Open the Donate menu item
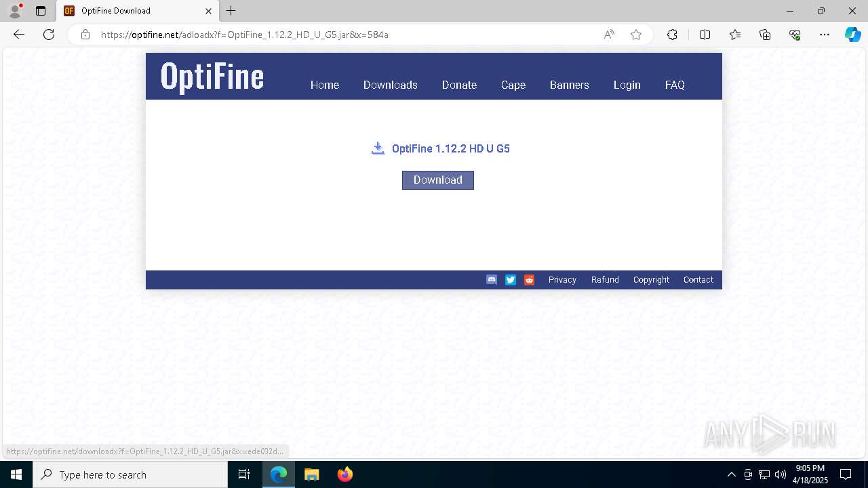The image size is (868, 488). (x=460, y=85)
